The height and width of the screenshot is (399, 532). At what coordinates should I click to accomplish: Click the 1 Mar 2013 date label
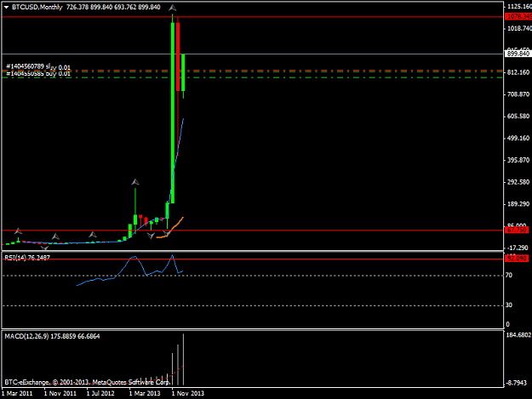[x=145, y=393]
